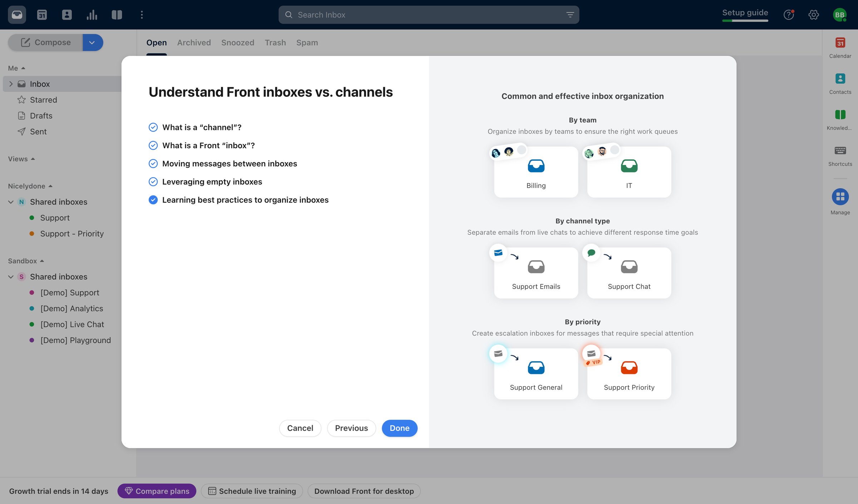
Task: Click the three-dot more menu in top bar
Action: 142,15
